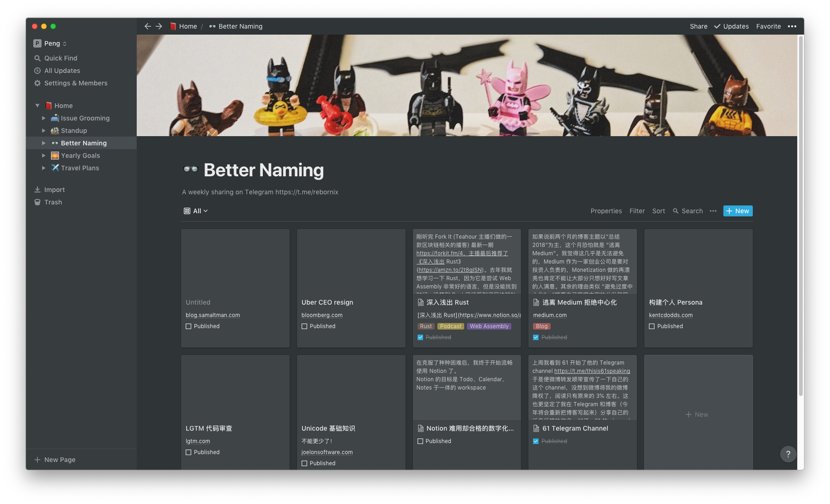Viewport: 830px width, 504px height.
Task: Click the Quick Find magnifier icon
Action: click(x=37, y=58)
